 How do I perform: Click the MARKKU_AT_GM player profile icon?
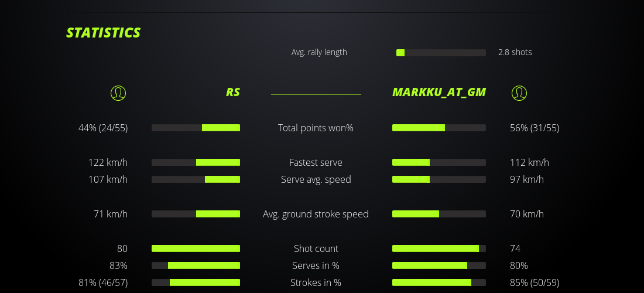click(519, 93)
